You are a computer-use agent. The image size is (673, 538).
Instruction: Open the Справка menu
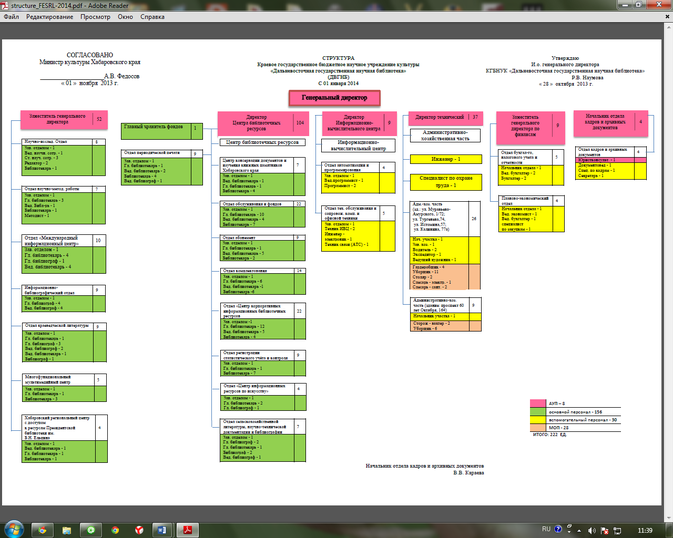click(152, 17)
